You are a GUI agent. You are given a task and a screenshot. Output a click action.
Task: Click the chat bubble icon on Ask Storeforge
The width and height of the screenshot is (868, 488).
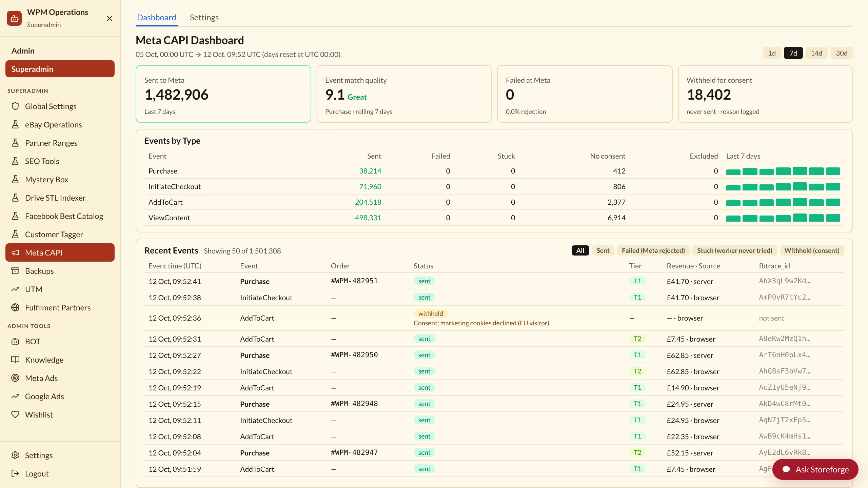787,469
